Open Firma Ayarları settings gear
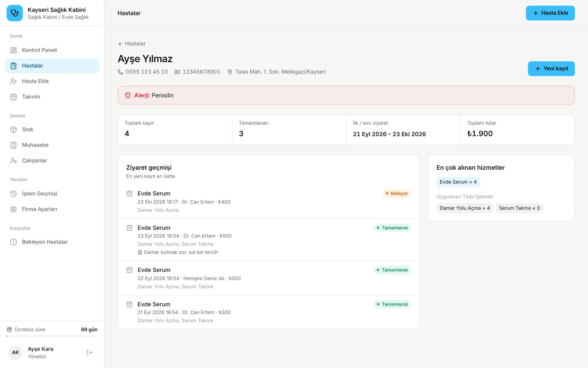Image resolution: width=588 pixels, height=368 pixels. (14, 209)
